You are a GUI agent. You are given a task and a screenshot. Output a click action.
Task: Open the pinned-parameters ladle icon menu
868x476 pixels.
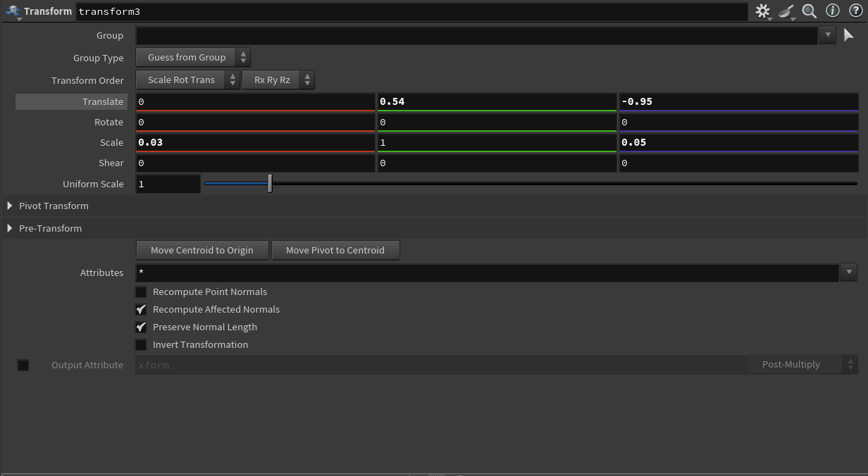pyautogui.click(x=787, y=11)
